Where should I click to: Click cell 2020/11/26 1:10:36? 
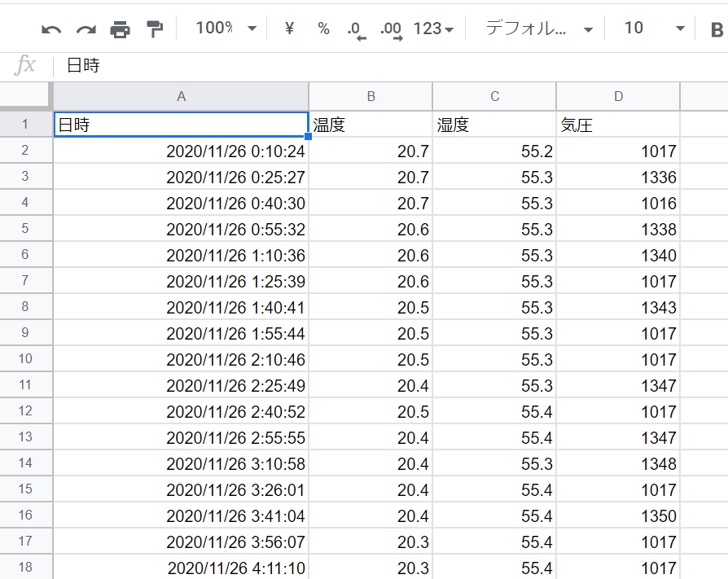[x=181, y=254]
